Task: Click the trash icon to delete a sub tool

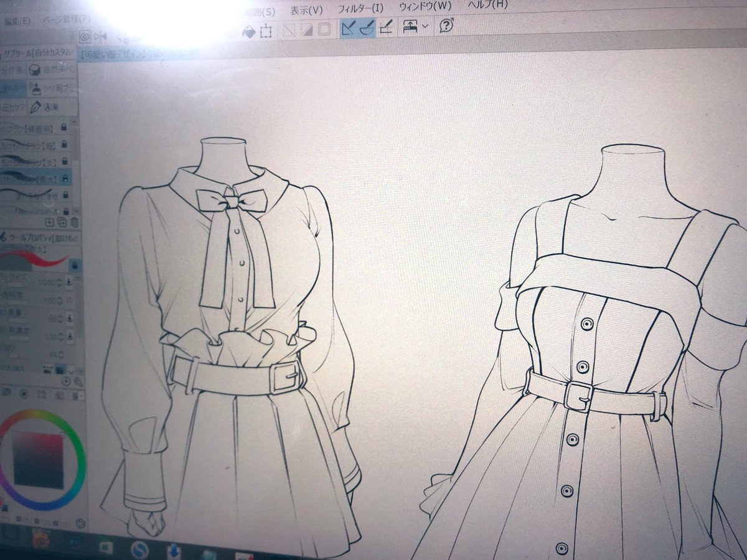Action: pos(74,221)
